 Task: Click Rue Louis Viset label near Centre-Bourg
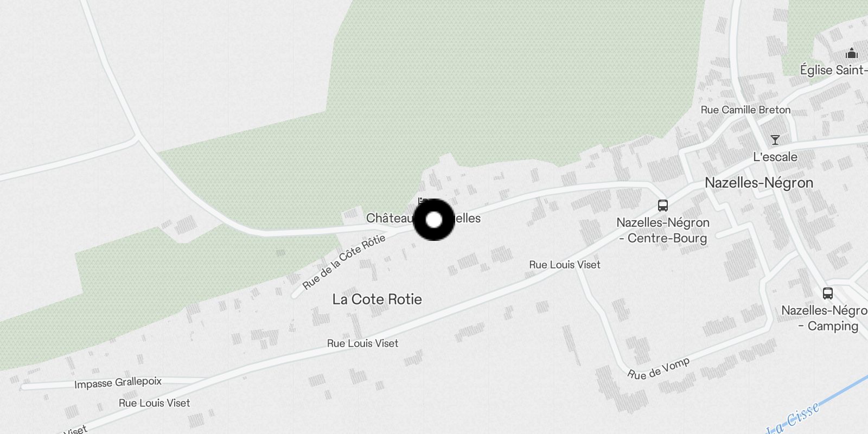tap(565, 265)
